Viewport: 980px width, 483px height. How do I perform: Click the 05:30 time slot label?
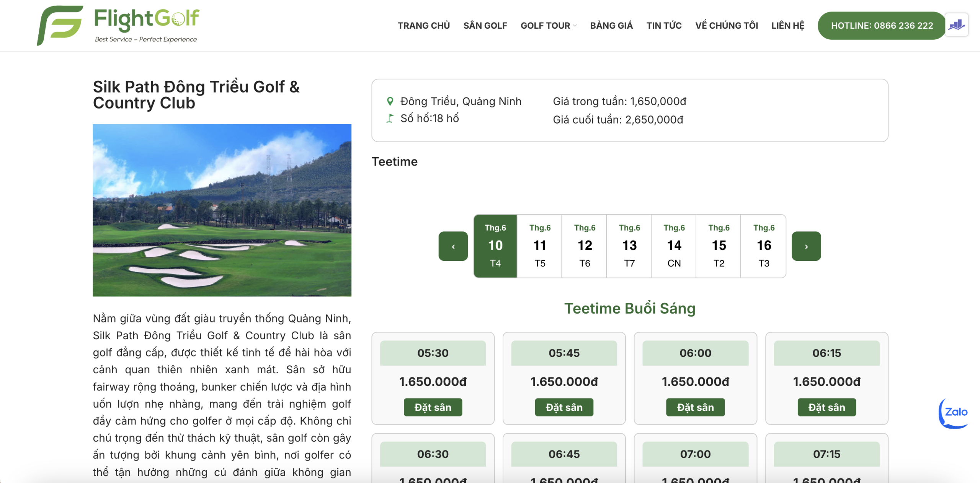433,353
